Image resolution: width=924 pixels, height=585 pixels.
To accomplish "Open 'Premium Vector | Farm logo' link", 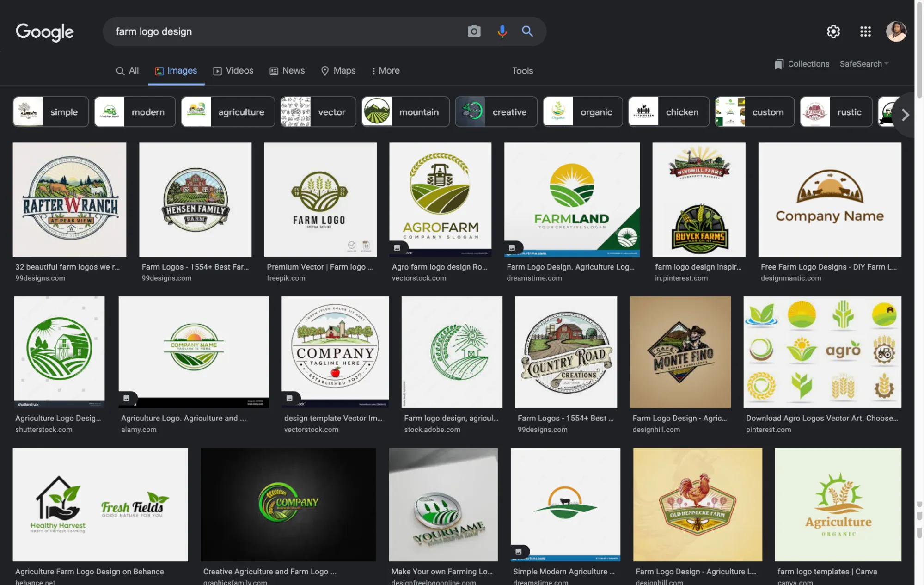I will tap(320, 267).
